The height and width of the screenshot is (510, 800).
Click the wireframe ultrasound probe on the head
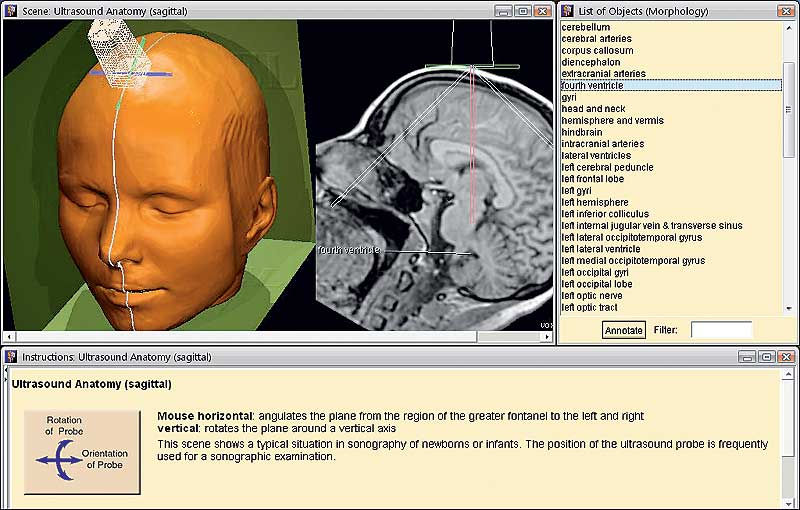coord(119,53)
